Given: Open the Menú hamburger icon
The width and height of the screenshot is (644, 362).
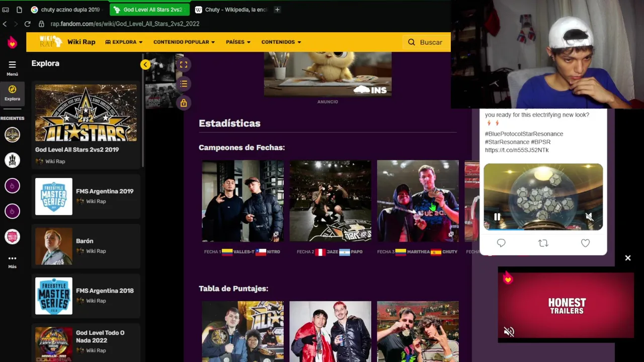Looking at the screenshot, I should (x=12, y=64).
